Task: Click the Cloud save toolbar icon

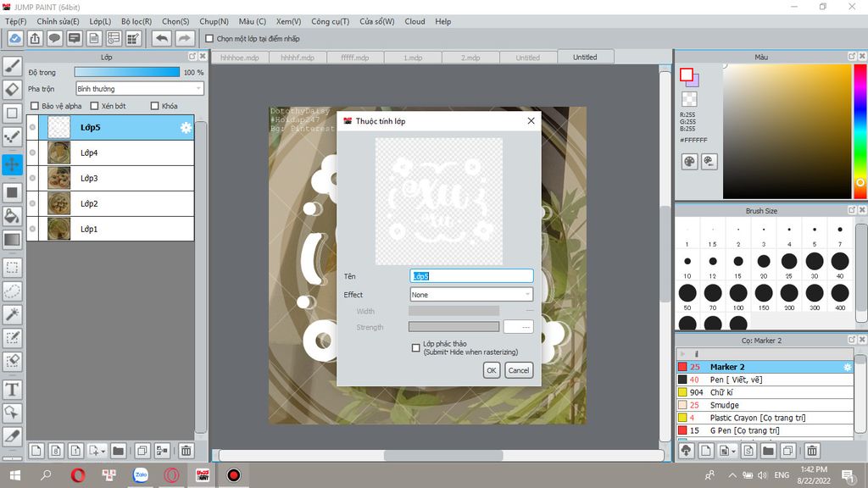Action: click(x=15, y=39)
